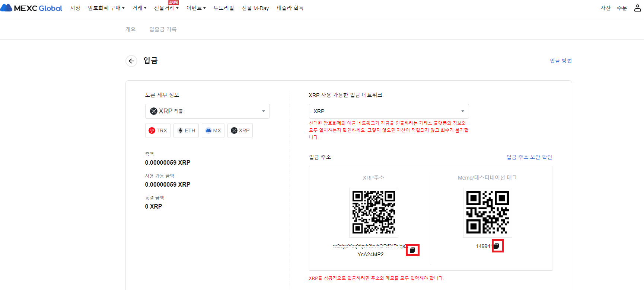644x290 pixels.
Task: Click the address text YcA24MP2
Action: pyautogui.click(x=370, y=254)
